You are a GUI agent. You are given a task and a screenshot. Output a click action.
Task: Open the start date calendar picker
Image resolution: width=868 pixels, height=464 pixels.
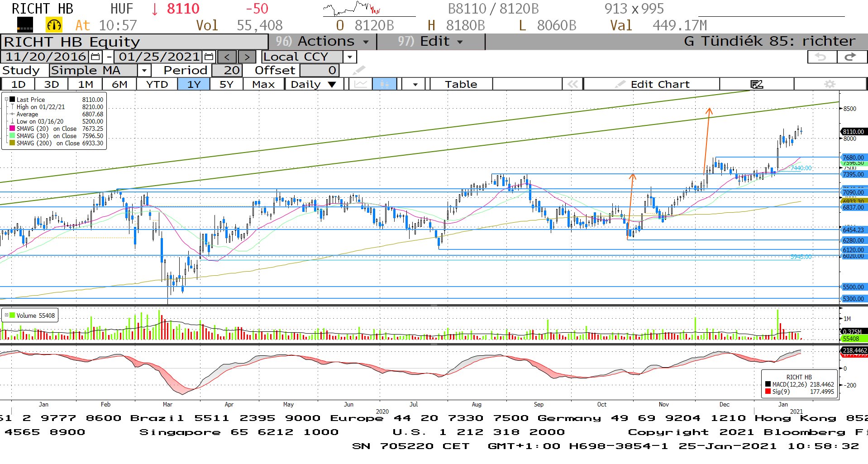95,57
